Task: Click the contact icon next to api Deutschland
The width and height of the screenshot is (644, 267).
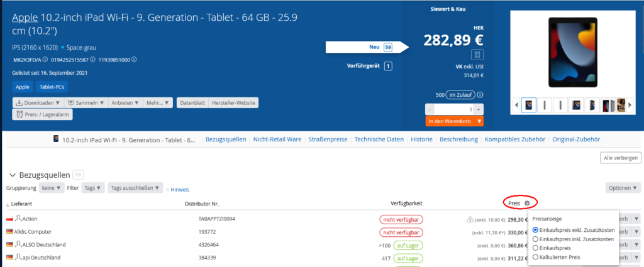Action: click(18, 258)
